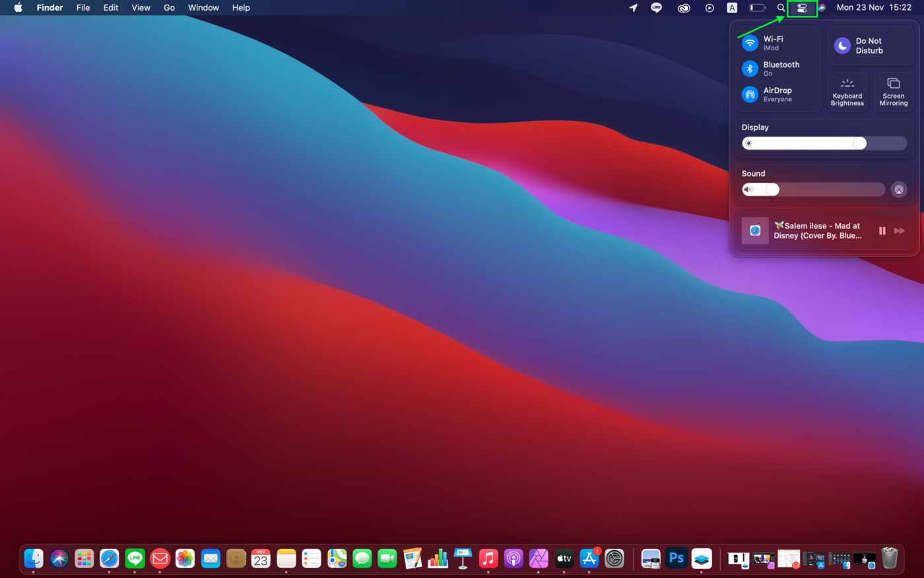Click the Bluetooth icon in Control Center
Image resolution: width=924 pixels, height=578 pixels.
(750, 68)
